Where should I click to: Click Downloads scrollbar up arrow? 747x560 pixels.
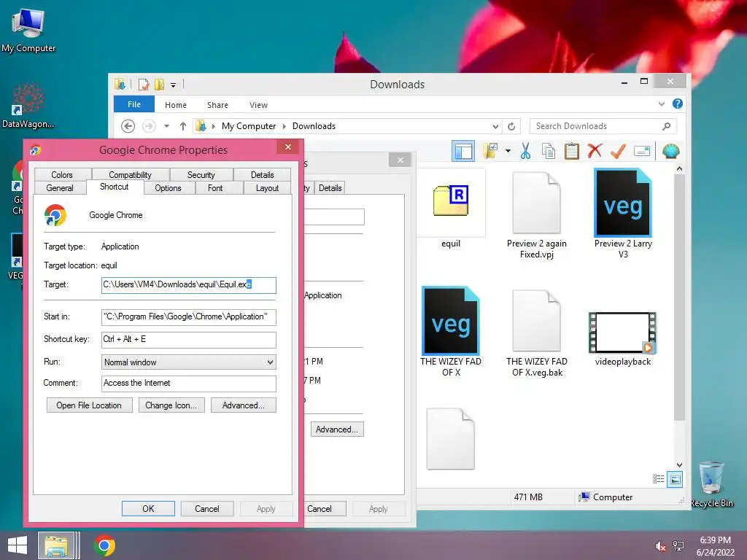tap(679, 168)
